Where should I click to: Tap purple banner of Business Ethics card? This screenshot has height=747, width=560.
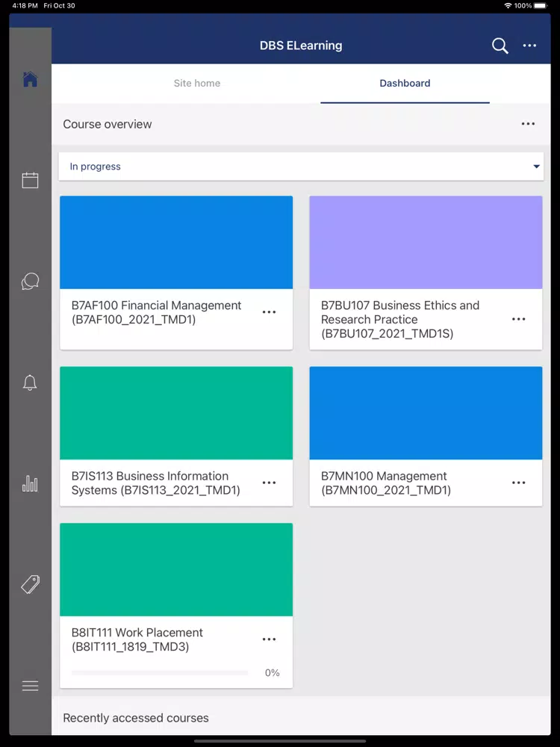click(x=426, y=242)
